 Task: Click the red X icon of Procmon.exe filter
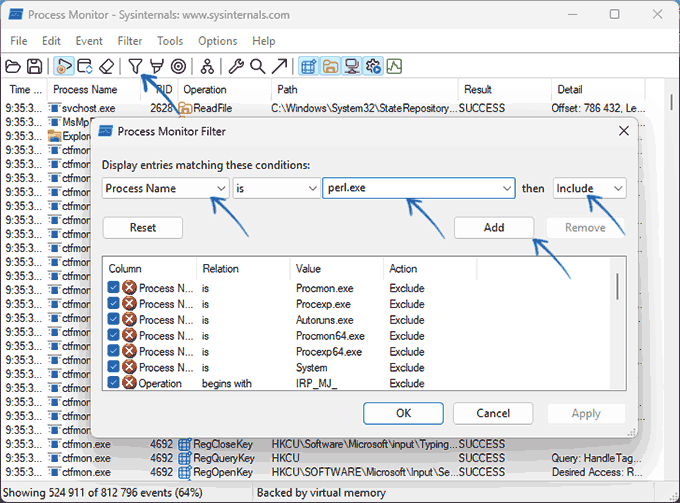pos(129,288)
